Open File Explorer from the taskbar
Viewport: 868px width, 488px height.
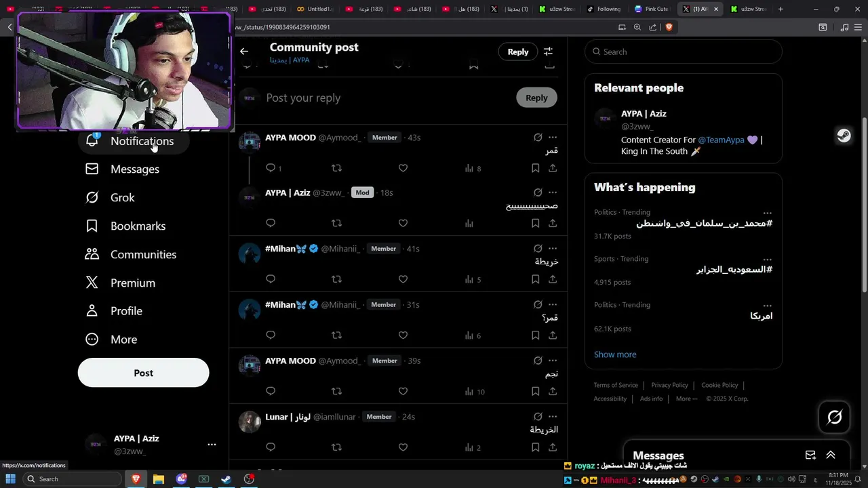[x=158, y=479]
